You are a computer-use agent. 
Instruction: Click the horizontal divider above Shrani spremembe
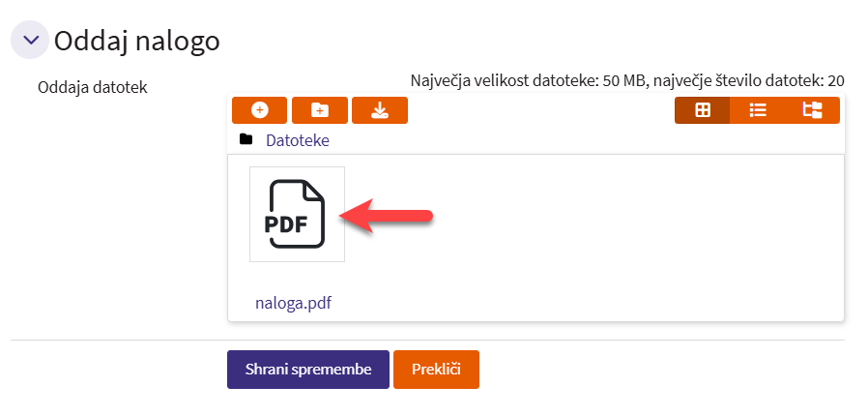[x=427, y=341]
